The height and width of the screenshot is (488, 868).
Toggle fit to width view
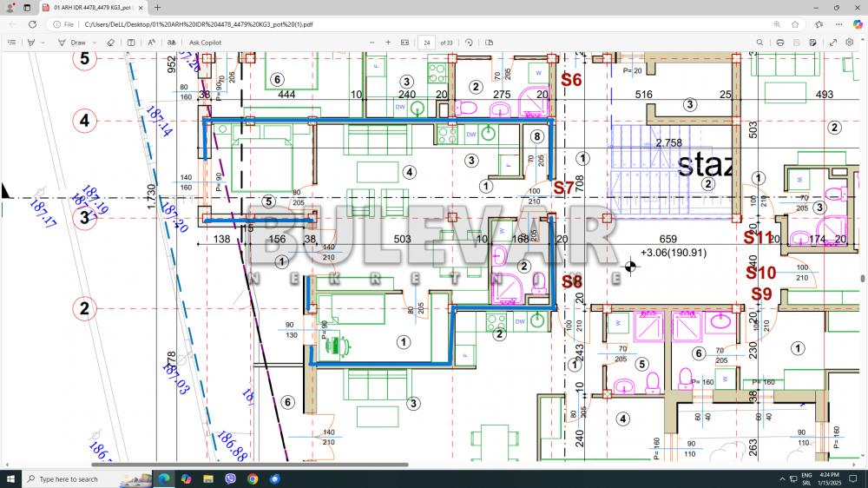point(404,42)
